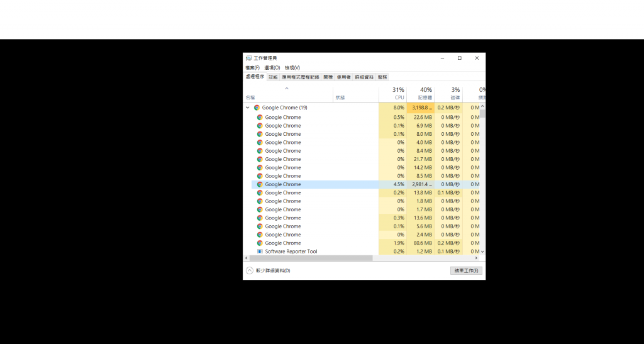Click the Chrome icon beside Google Chrome (19)
Viewport: 644px width, 344px height.
[x=257, y=108]
